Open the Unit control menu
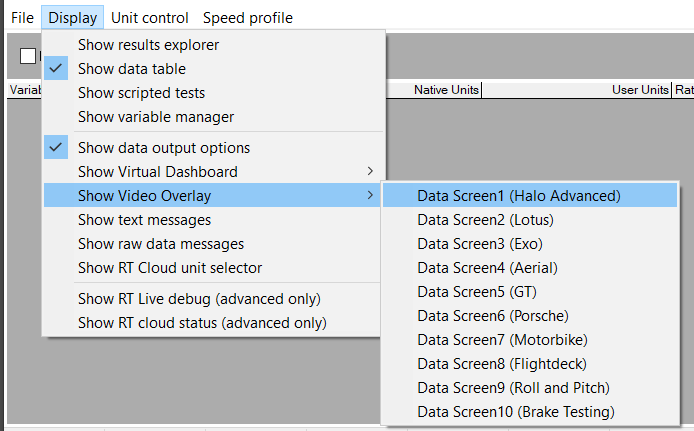694x431 pixels. (x=149, y=17)
